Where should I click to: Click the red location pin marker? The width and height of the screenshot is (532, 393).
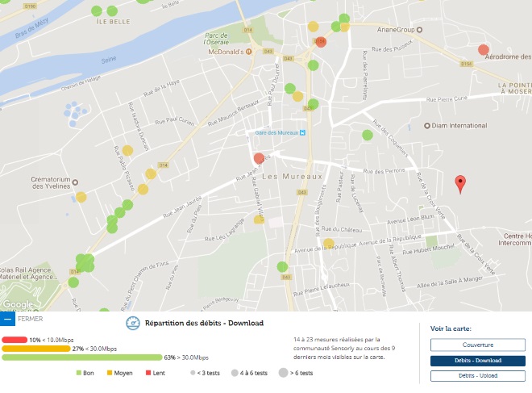pyautogui.click(x=460, y=183)
